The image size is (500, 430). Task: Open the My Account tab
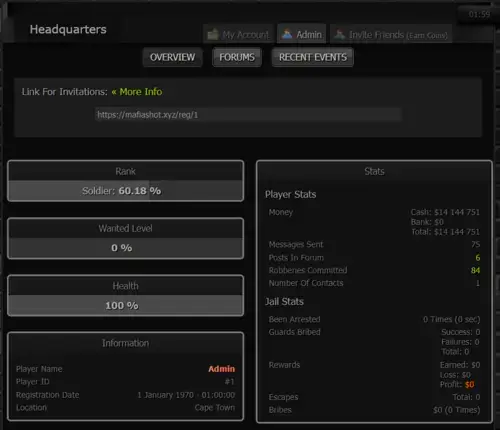(239, 34)
